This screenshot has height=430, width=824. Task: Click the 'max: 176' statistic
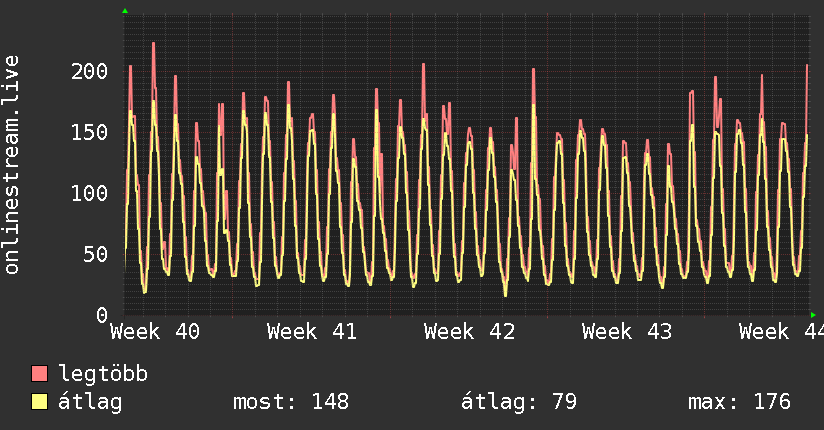[739, 402]
